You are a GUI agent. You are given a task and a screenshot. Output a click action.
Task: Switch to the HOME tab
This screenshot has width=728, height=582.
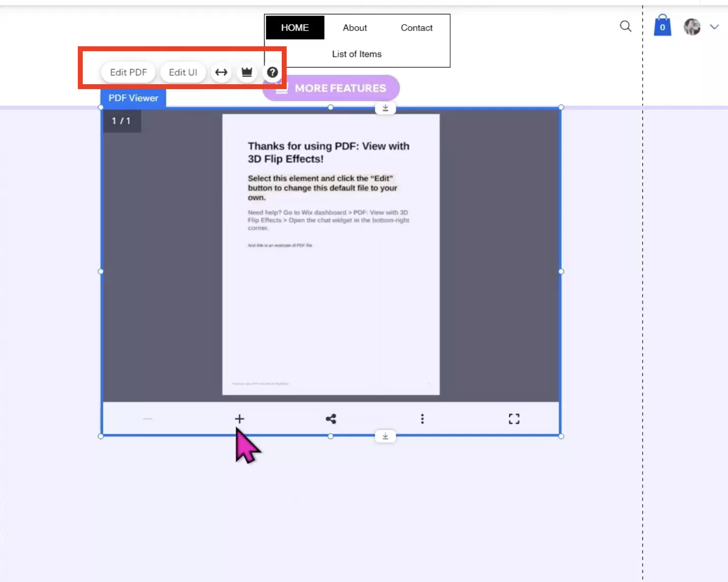click(295, 28)
